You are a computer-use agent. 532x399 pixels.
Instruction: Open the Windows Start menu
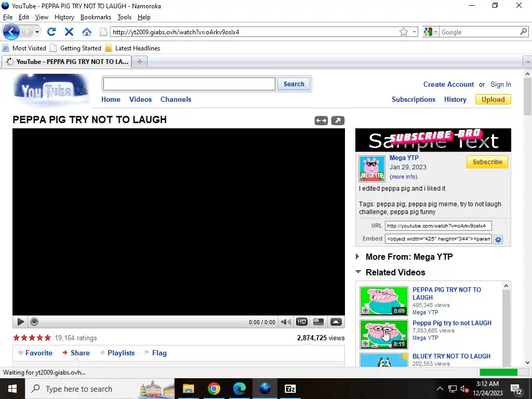pyautogui.click(x=12, y=389)
